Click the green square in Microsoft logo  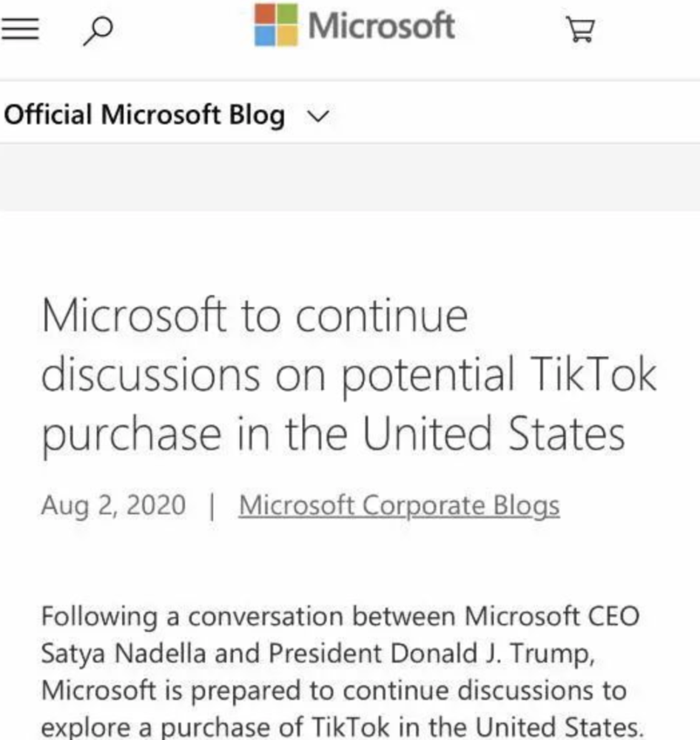(287, 13)
